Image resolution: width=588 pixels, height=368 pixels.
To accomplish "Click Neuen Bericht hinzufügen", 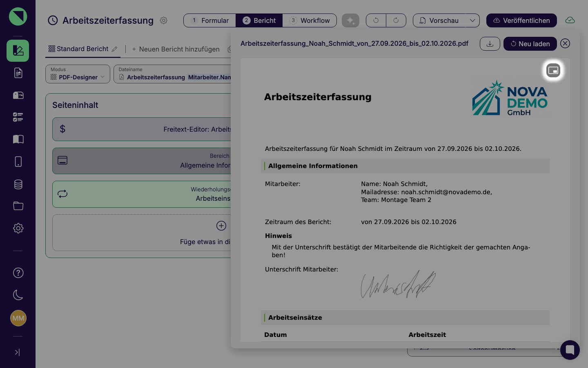I will (176, 49).
